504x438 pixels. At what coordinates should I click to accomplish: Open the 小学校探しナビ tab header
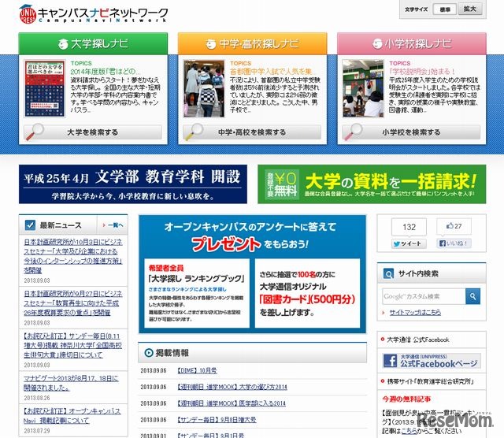point(411,43)
